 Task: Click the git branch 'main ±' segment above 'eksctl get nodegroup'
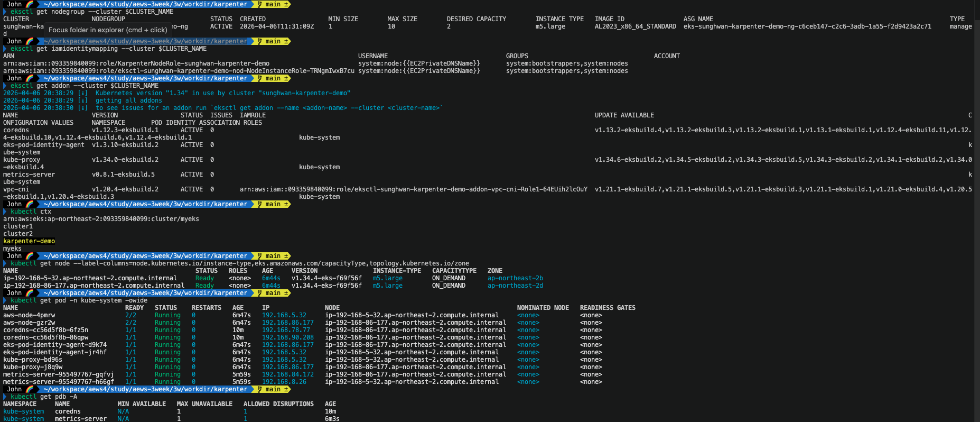pos(274,4)
